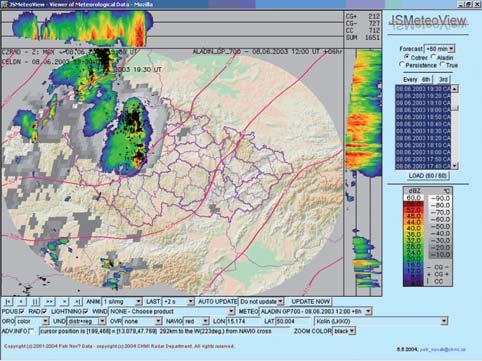Disable the LIGHTNING overlay checkbox

point(86,312)
